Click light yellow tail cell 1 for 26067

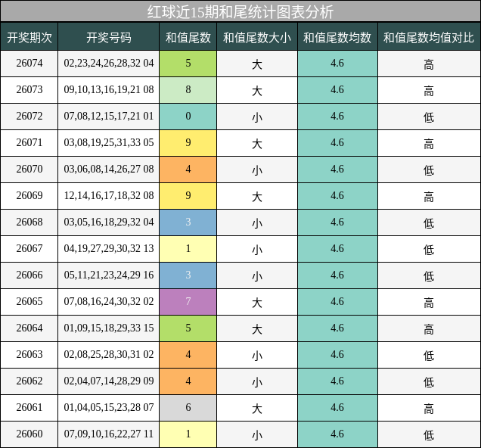[x=188, y=249]
